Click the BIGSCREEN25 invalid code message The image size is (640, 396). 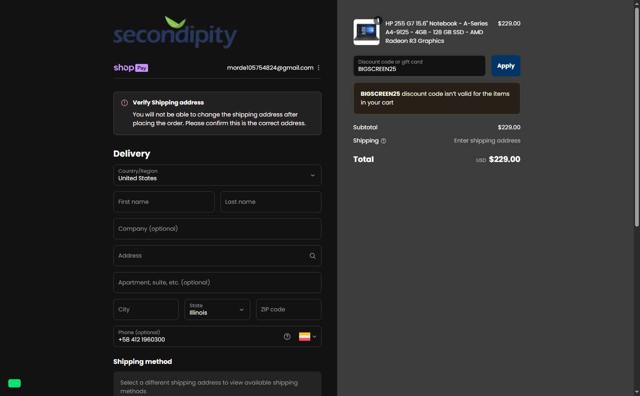tap(437, 98)
